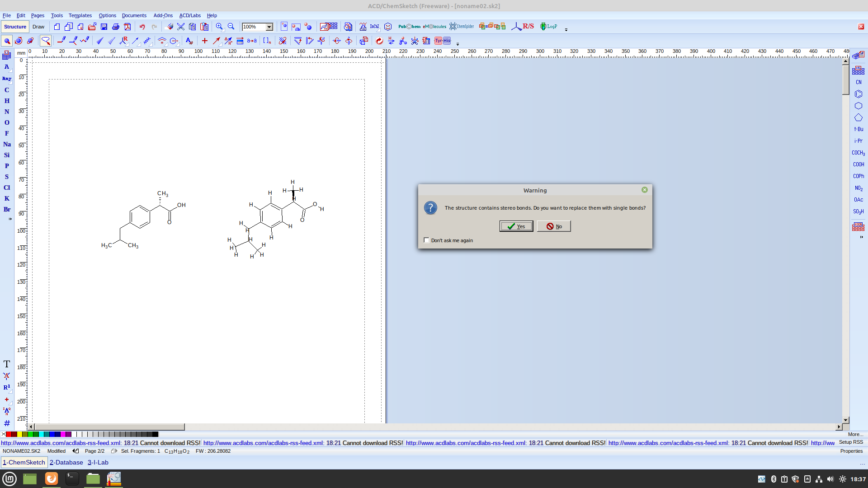The image size is (868, 488).
Task: Click the benzene ring template icon
Action: click(858, 94)
